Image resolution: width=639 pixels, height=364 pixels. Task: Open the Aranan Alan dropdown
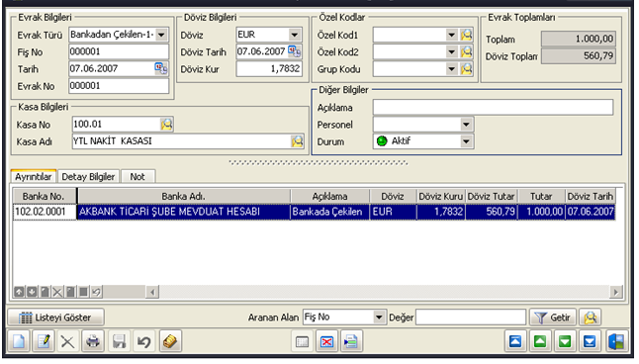click(379, 318)
